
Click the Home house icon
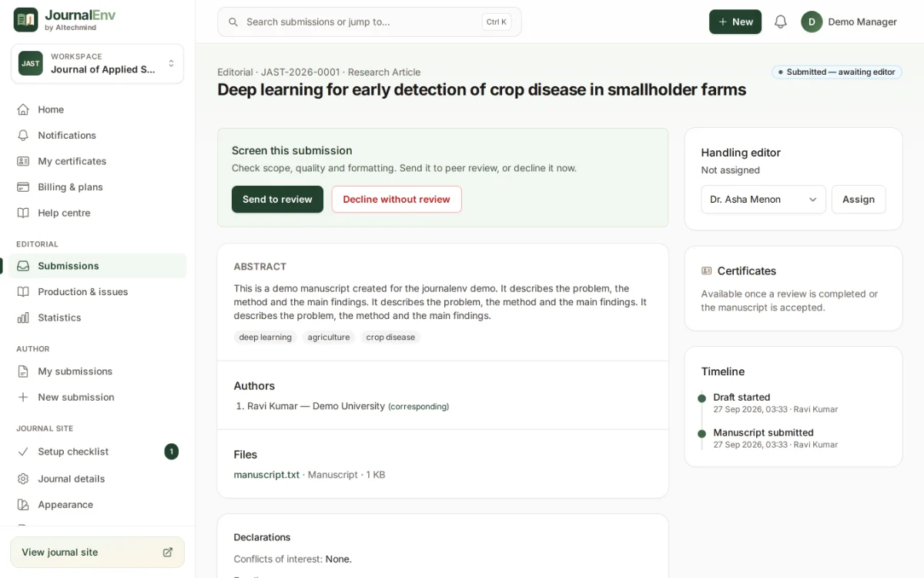tap(23, 109)
